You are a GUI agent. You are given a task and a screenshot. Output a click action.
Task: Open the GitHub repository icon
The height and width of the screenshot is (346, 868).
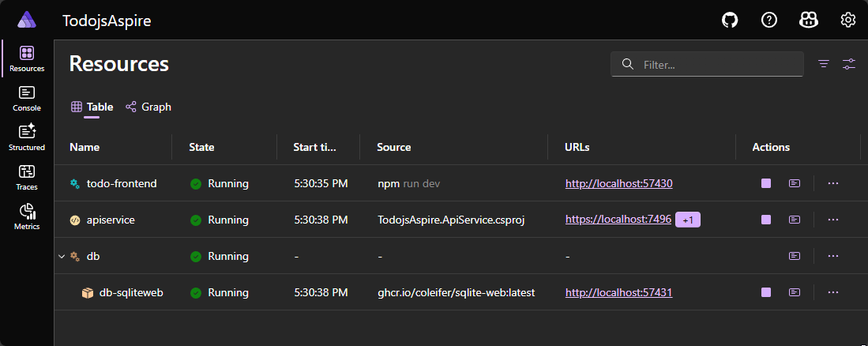pyautogui.click(x=730, y=21)
